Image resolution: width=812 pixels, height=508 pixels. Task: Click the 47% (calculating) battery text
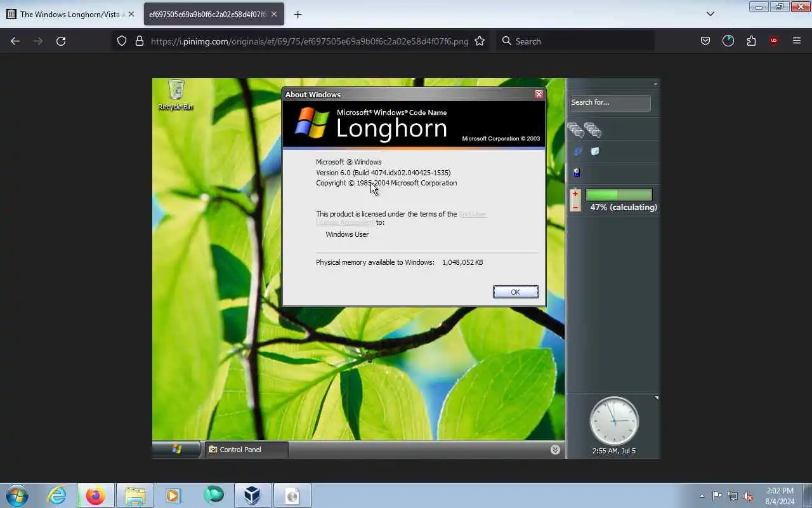coord(624,207)
